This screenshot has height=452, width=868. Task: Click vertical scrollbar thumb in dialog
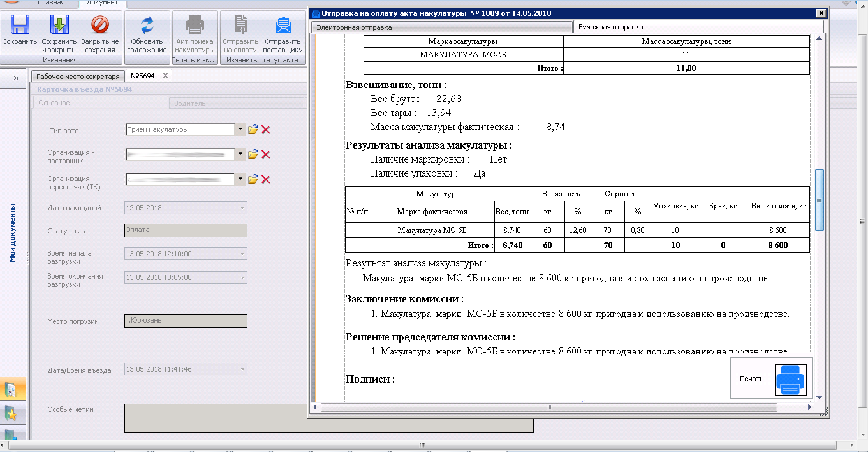tap(820, 199)
